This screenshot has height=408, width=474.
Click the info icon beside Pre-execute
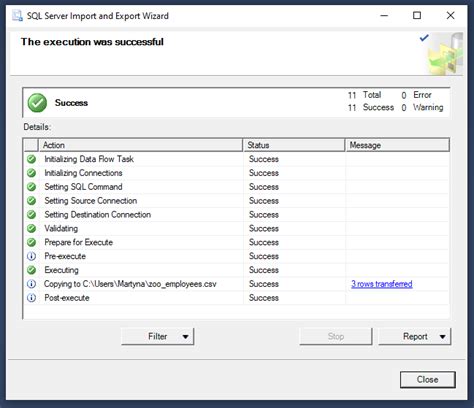[31, 256]
